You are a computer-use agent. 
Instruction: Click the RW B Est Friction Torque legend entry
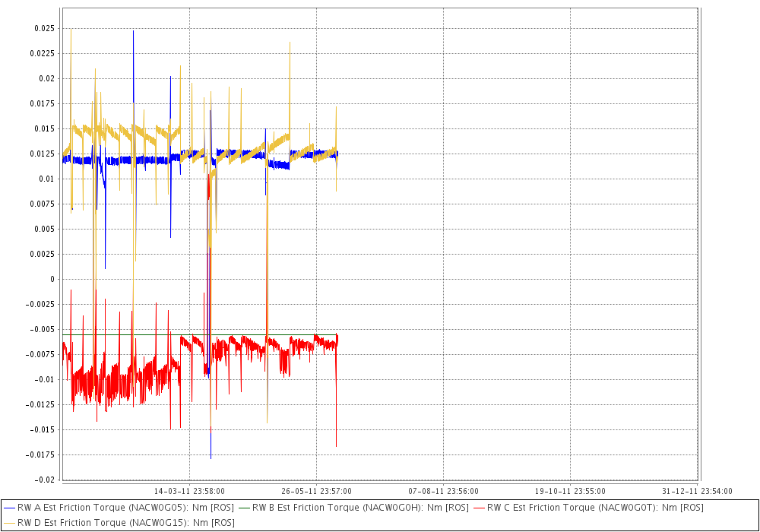(x=354, y=508)
